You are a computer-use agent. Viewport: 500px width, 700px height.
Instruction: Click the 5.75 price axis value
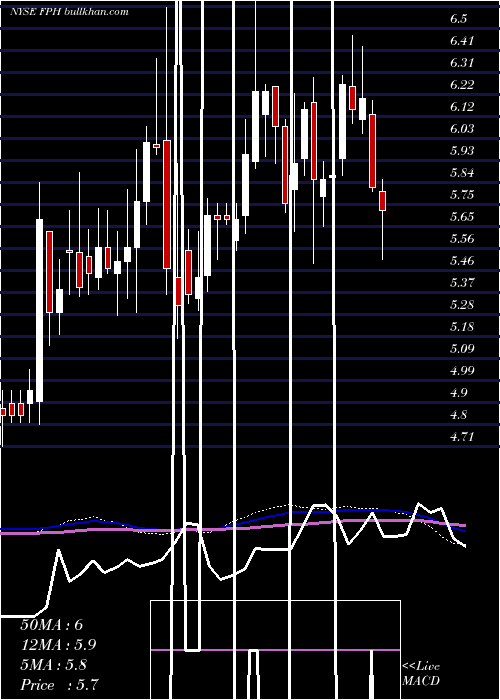(462, 195)
